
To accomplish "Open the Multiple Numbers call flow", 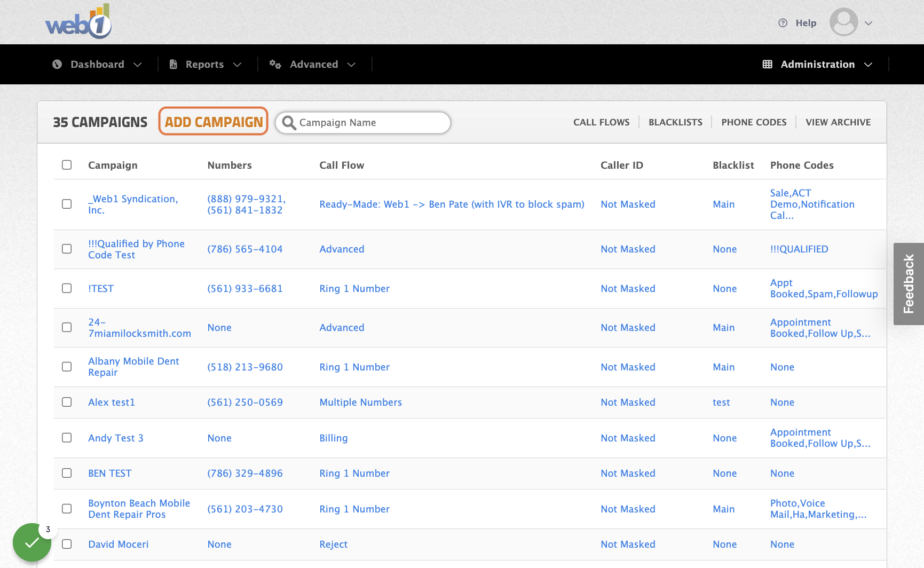I will tap(360, 403).
